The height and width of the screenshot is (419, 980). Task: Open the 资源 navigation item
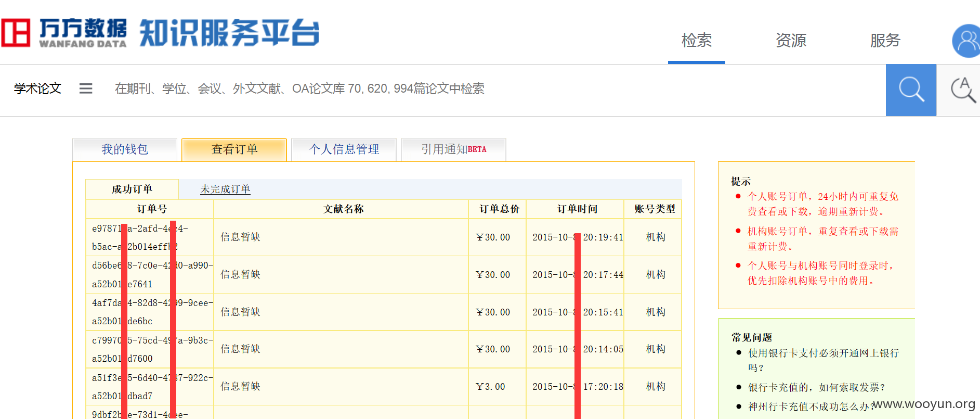tap(791, 41)
